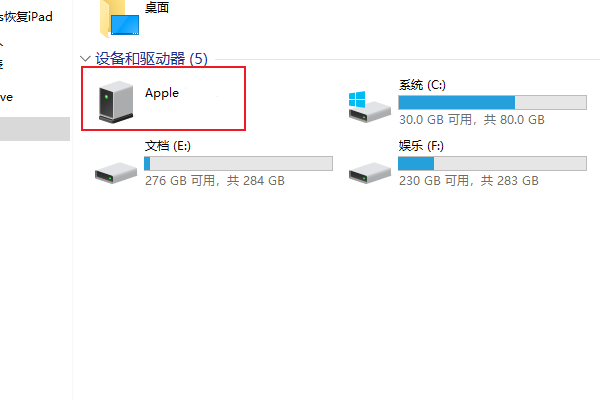Collapse the sidebar tree arrow above 've'

2,45
